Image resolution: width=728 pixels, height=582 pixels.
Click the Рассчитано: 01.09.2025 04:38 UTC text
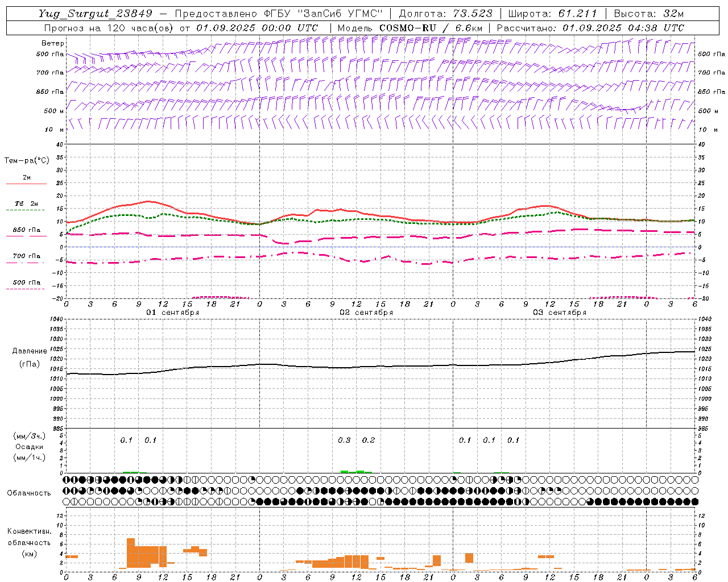(590, 28)
